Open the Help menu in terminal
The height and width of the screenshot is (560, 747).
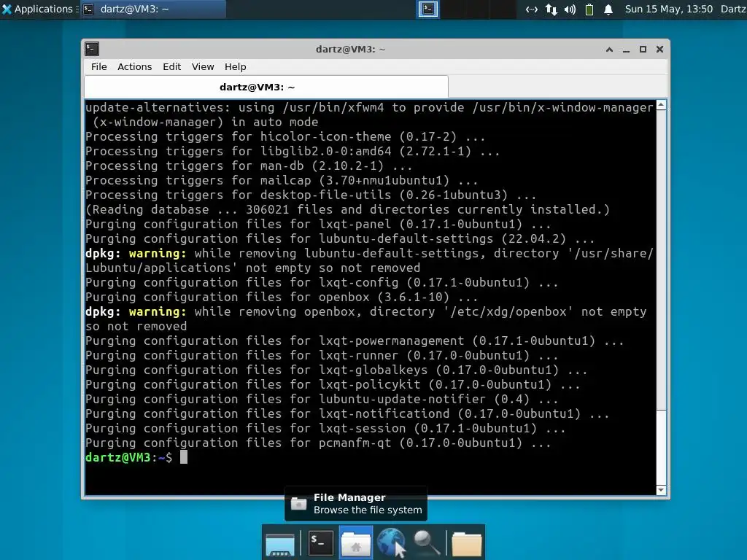[x=236, y=66]
